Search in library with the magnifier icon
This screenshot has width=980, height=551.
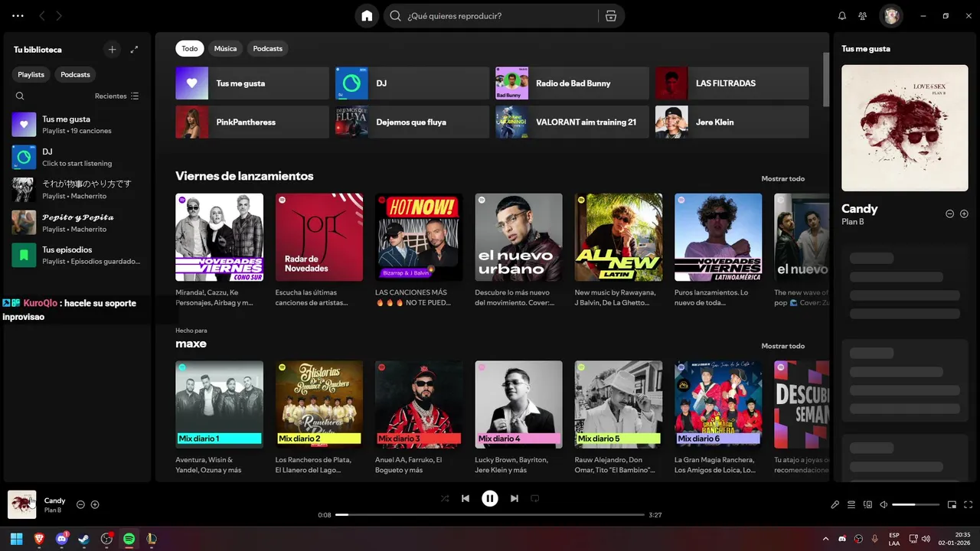click(x=20, y=96)
